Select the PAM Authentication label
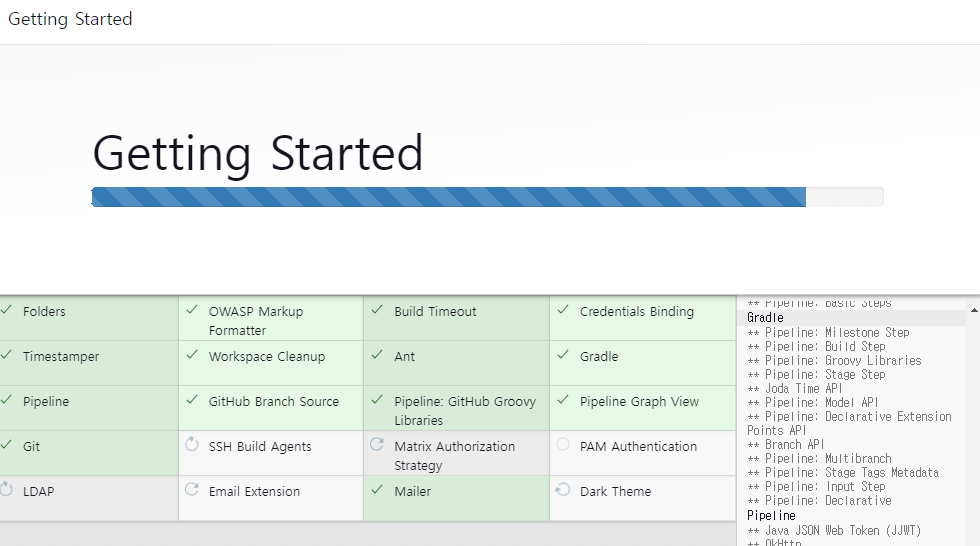This screenshot has width=980, height=546. (x=638, y=446)
